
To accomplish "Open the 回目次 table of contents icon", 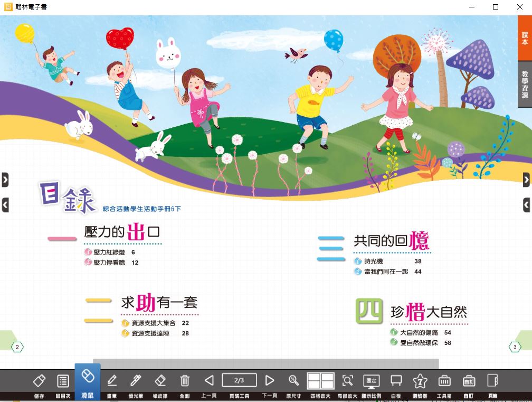I will (x=63, y=381).
